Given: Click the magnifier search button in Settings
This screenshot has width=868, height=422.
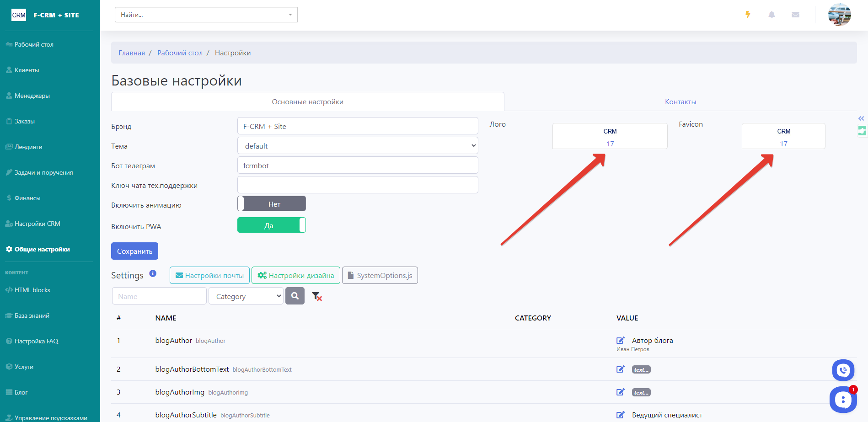Looking at the screenshot, I should point(295,296).
